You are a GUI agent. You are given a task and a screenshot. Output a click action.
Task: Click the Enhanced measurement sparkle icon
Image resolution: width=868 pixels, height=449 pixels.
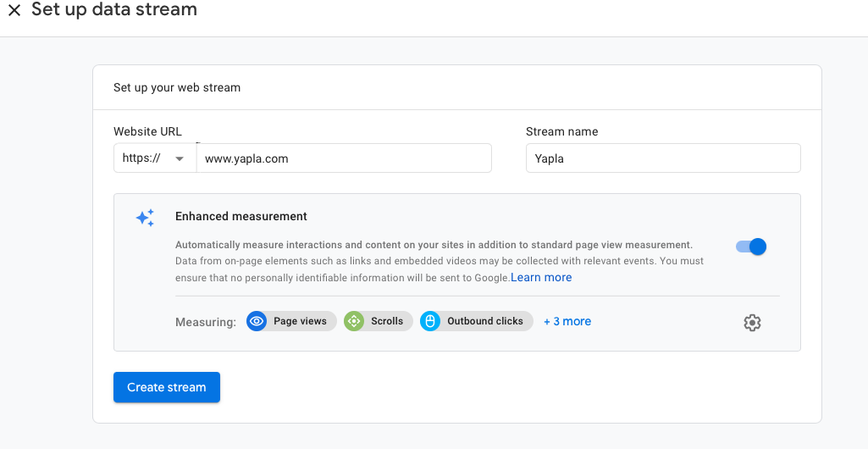tap(145, 218)
